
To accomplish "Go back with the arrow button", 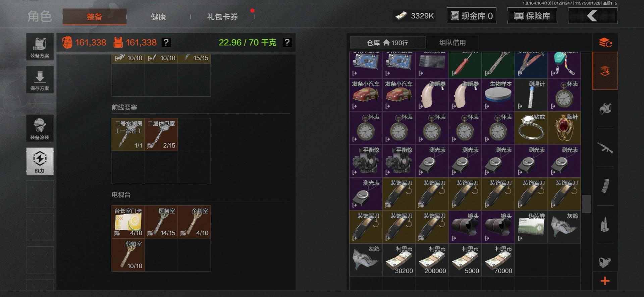I will click(x=593, y=16).
